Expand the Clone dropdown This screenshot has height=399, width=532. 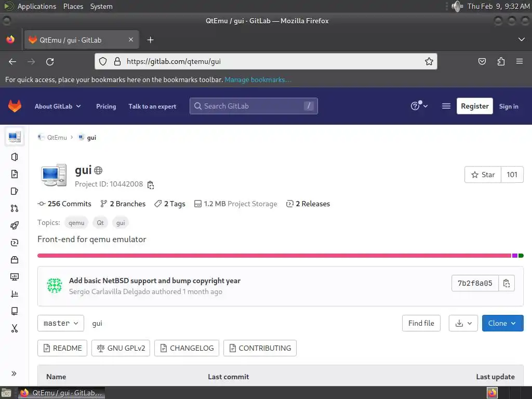pyautogui.click(x=502, y=323)
